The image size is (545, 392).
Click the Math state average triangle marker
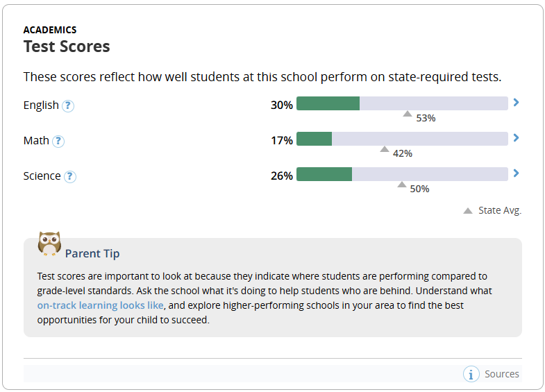385,149
